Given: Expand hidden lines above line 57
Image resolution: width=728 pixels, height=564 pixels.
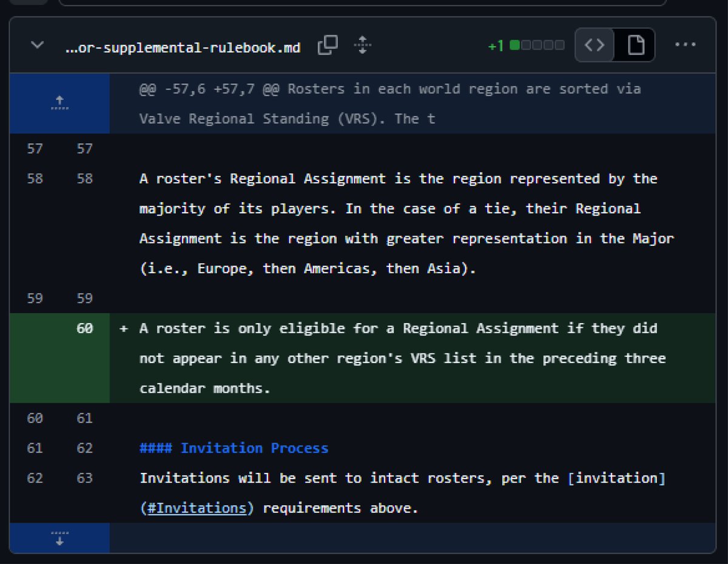Looking at the screenshot, I should tap(59, 103).
